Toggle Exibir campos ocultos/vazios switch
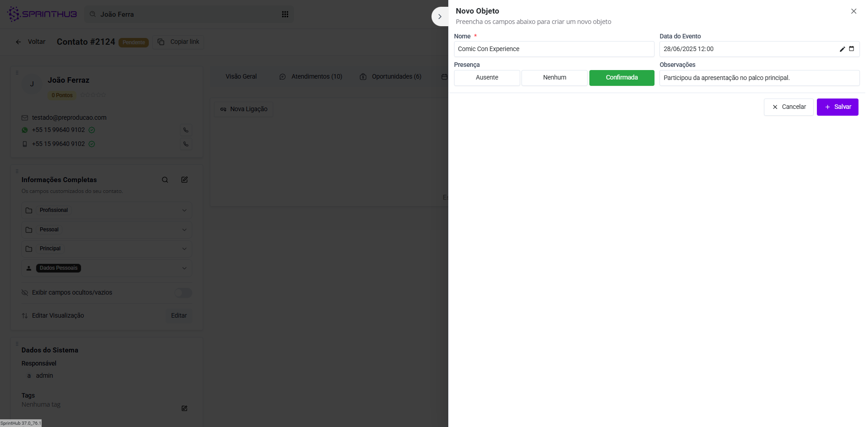This screenshot has width=868, height=427. 183,293
